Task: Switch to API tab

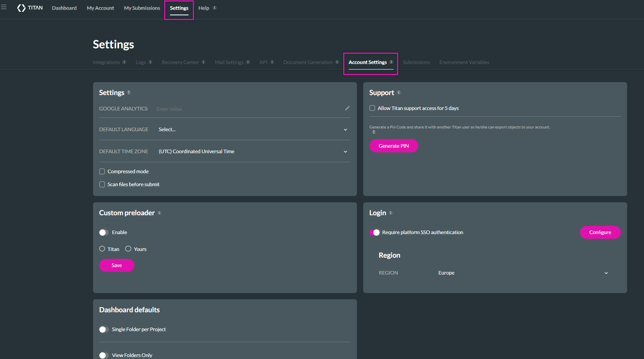Action: click(263, 62)
